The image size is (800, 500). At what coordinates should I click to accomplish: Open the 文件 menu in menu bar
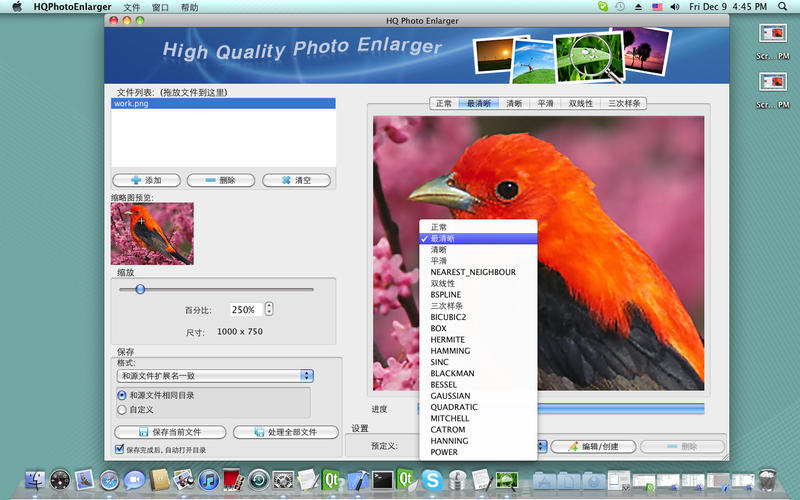tap(131, 7)
